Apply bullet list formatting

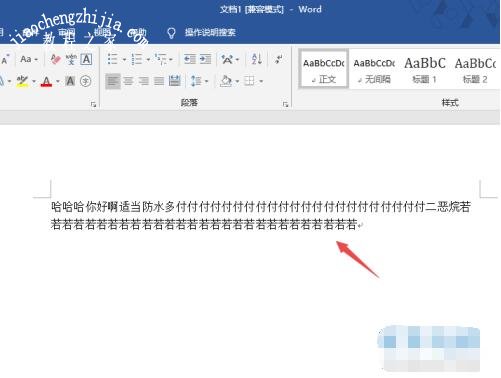pos(113,59)
